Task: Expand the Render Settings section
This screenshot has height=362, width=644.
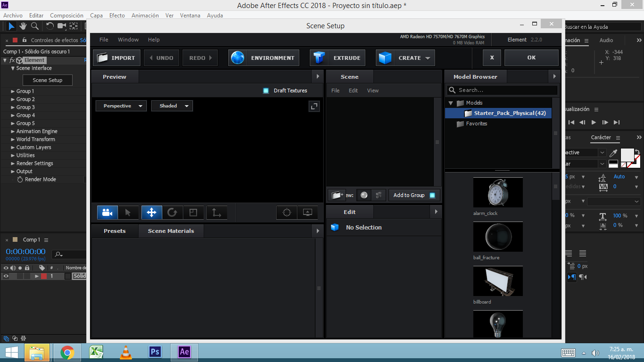Action: (13, 164)
